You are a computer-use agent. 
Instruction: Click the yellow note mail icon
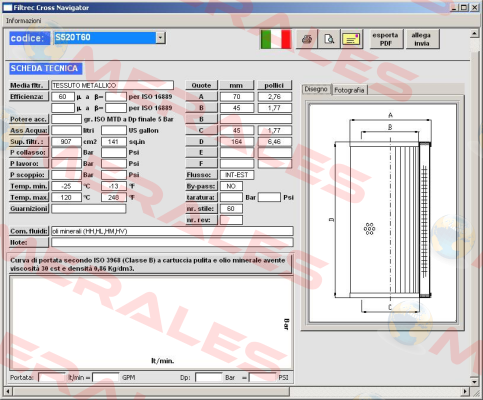coord(352,39)
